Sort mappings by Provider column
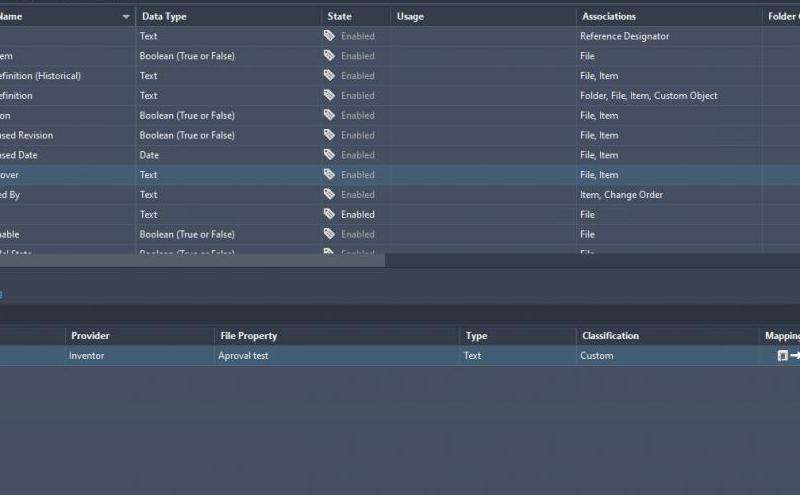 pos(90,336)
